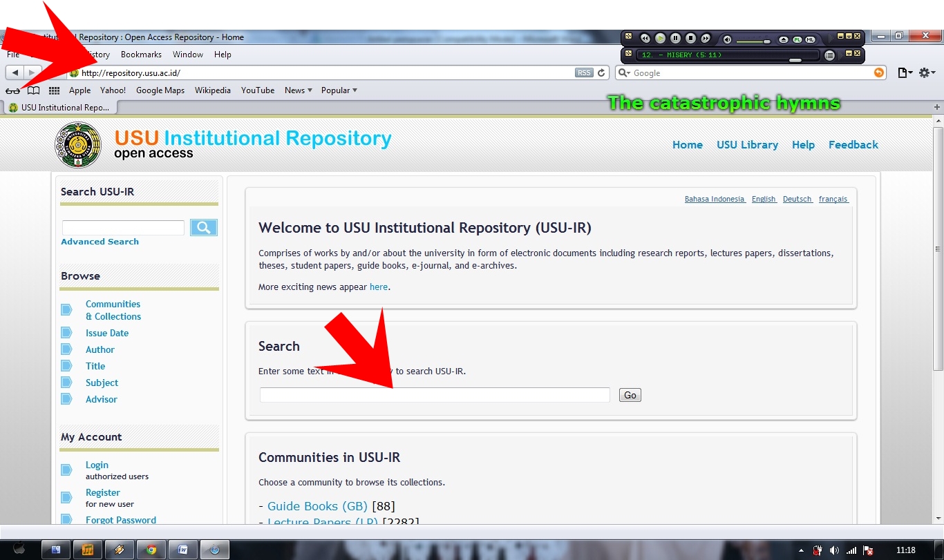
Task: Toggle Winamp media library (ML)
Action: pyautogui.click(x=809, y=39)
